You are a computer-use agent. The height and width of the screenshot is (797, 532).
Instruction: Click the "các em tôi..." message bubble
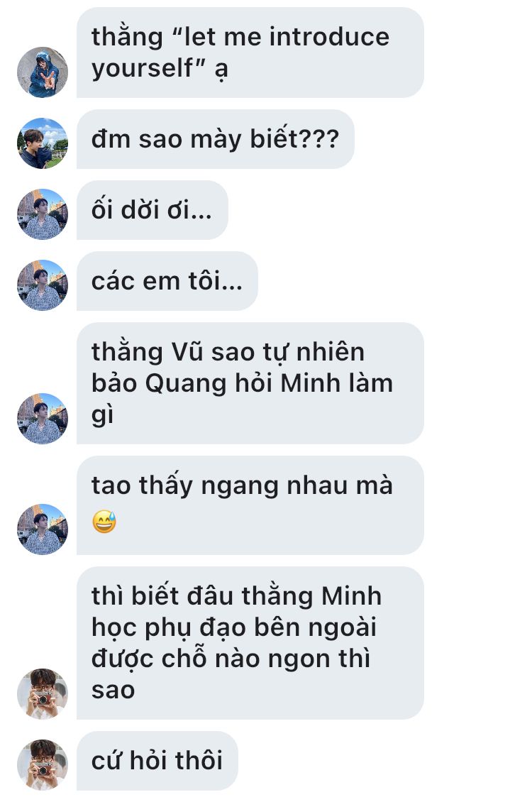pyautogui.click(x=167, y=281)
